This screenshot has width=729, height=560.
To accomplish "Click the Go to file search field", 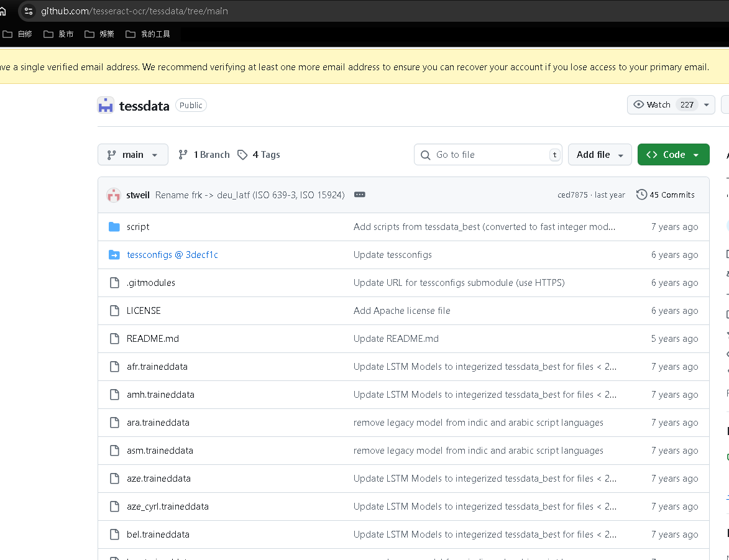I will pyautogui.click(x=488, y=155).
